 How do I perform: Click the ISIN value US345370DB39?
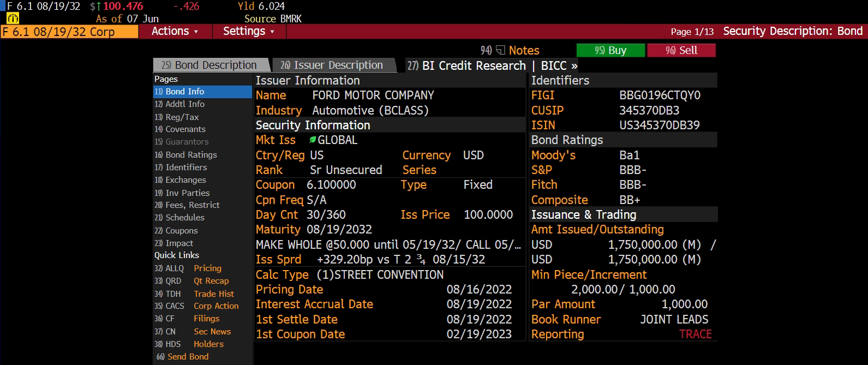(660, 125)
